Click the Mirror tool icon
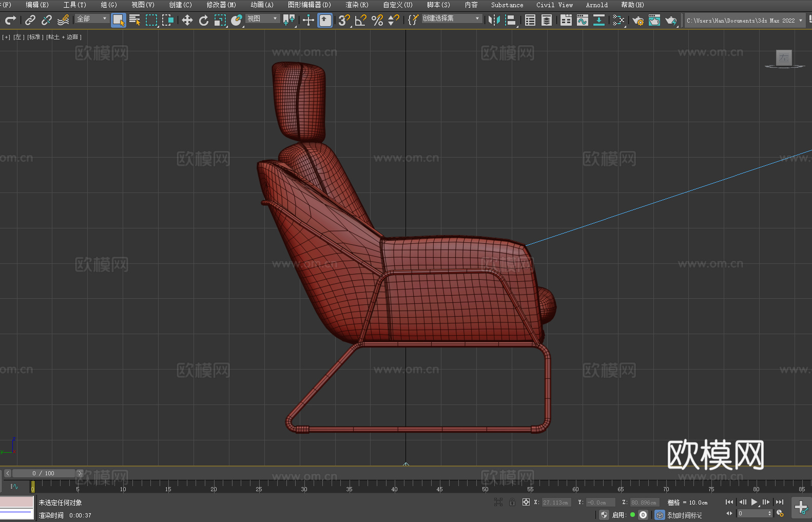The height and width of the screenshot is (522, 812). tap(494, 20)
